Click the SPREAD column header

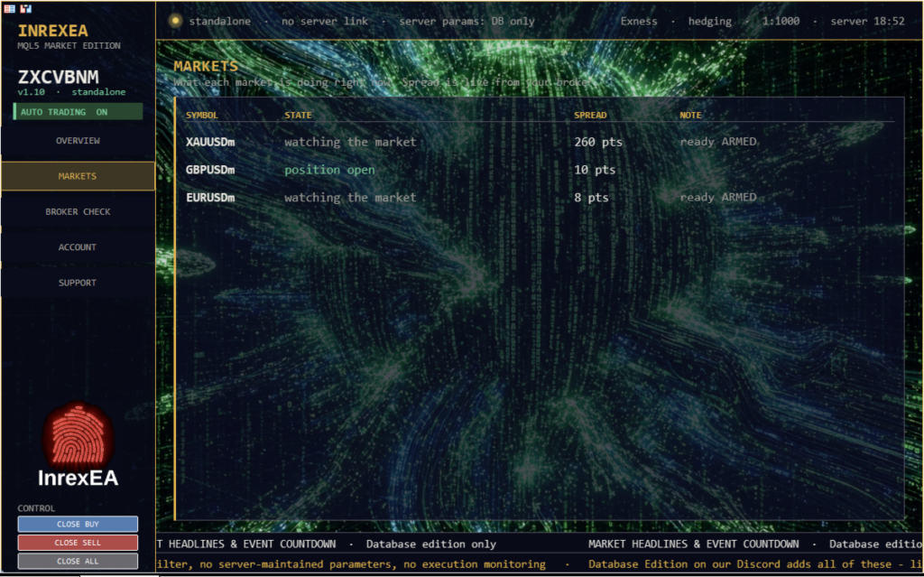590,115
